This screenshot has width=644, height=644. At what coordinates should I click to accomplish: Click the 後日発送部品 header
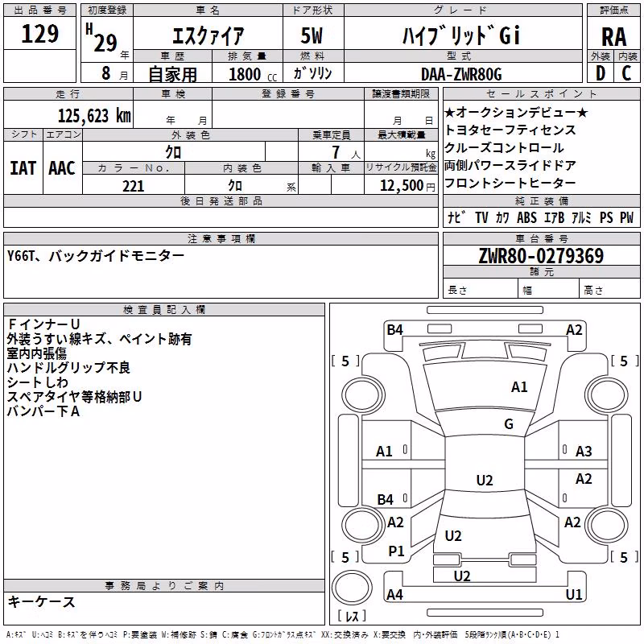[221, 200]
